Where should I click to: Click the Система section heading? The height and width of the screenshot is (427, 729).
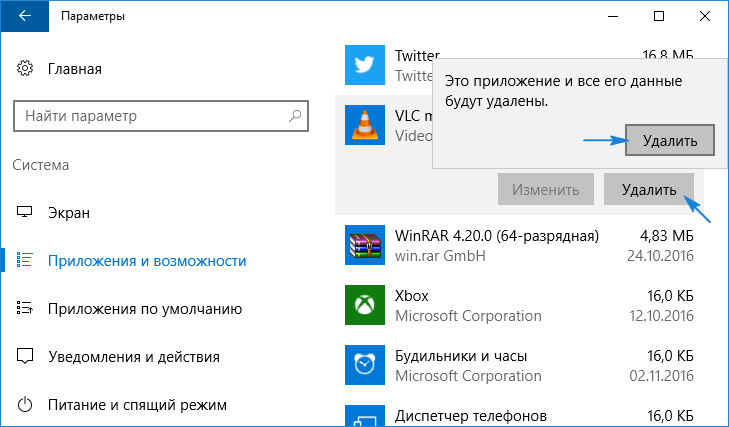click(41, 165)
